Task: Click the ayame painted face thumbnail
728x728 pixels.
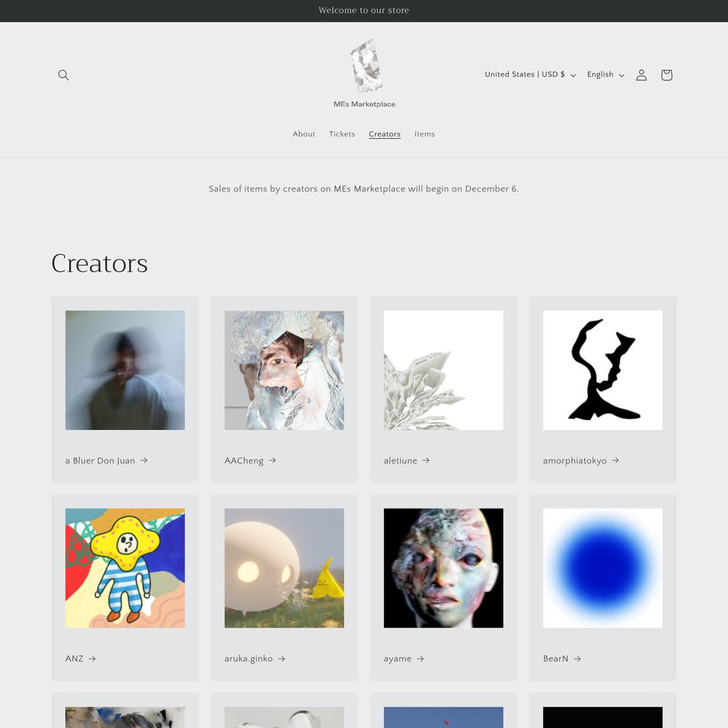Action: (x=443, y=568)
